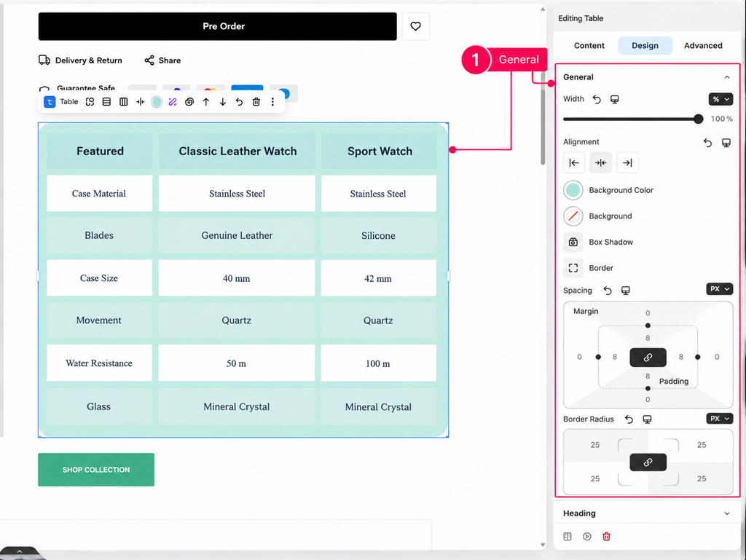This screenshot has width=746, height=560.
Task: Select parent icon next to Table label
Action: [x=90, y=102]
